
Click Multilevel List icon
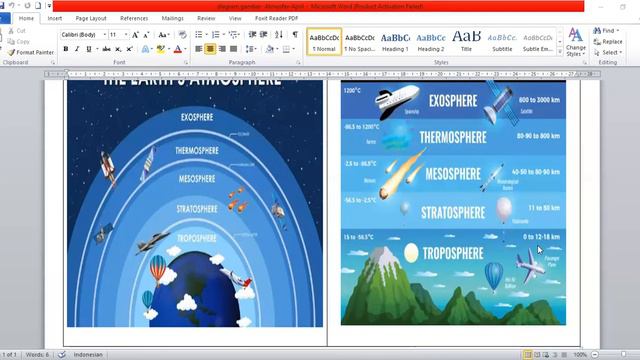[x=233, y=35]
